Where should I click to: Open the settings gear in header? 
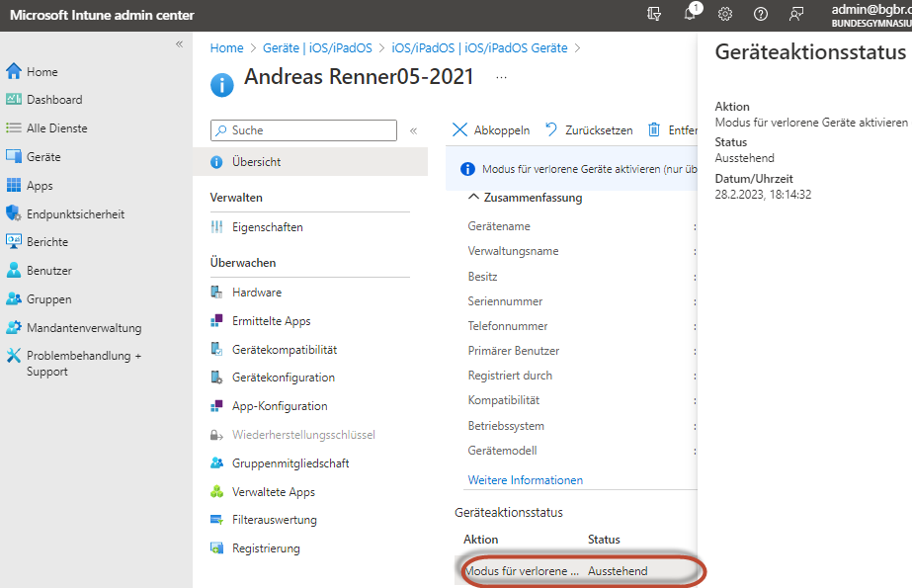725,14
